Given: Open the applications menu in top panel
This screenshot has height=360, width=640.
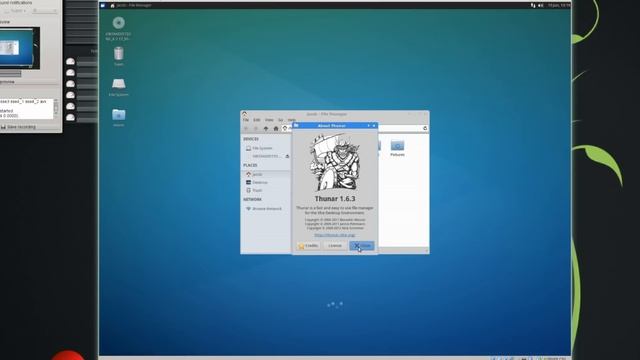Looking at the screenshot, I should point(103,5).
